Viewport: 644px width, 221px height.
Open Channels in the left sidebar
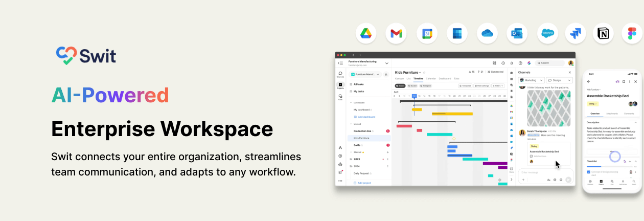click(x=340, y=74)
